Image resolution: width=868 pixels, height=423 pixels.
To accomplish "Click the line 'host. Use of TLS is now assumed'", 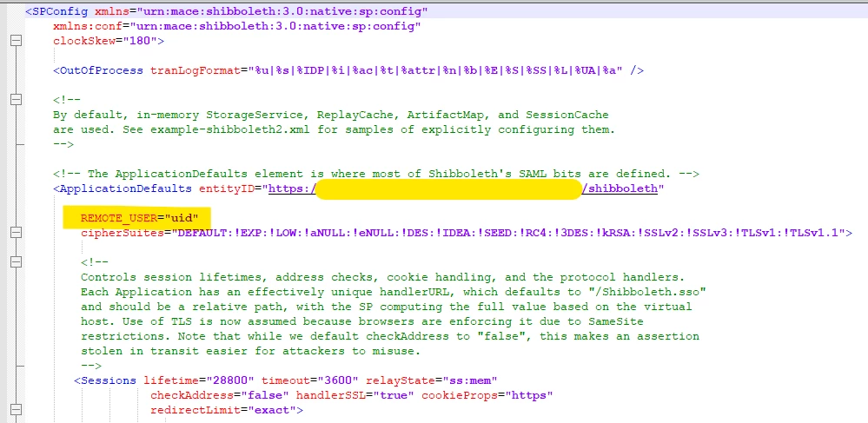I will click(x=362, y=321).
